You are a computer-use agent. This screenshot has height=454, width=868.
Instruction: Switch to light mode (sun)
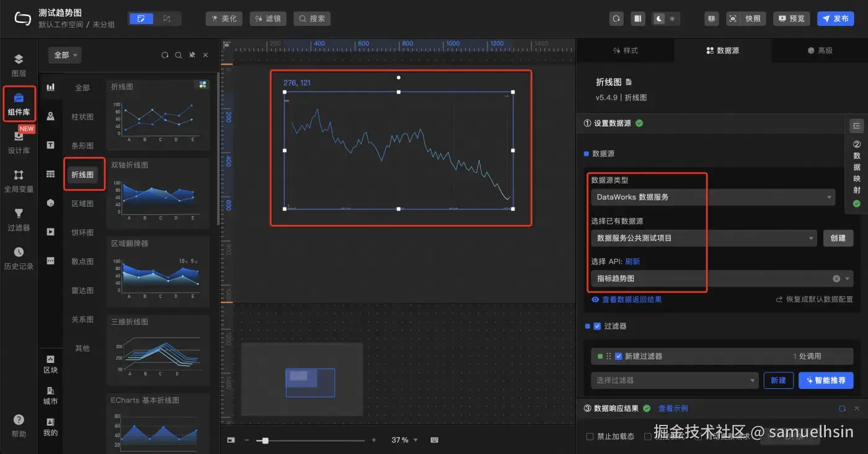tap(673, 19)
